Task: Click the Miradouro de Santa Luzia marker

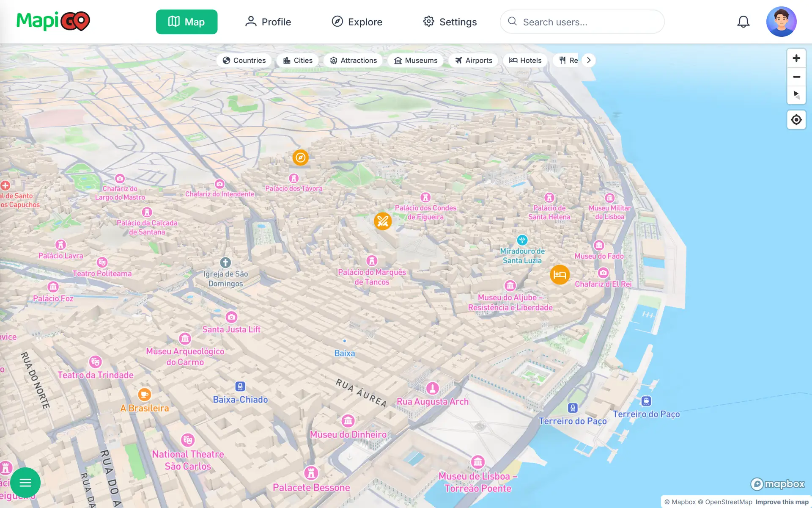Action: pos(522,240)
